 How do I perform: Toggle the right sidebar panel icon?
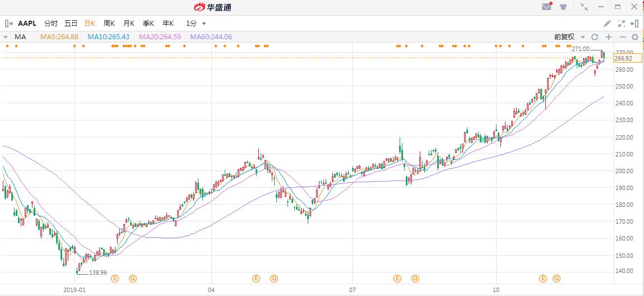coord(634,24)
